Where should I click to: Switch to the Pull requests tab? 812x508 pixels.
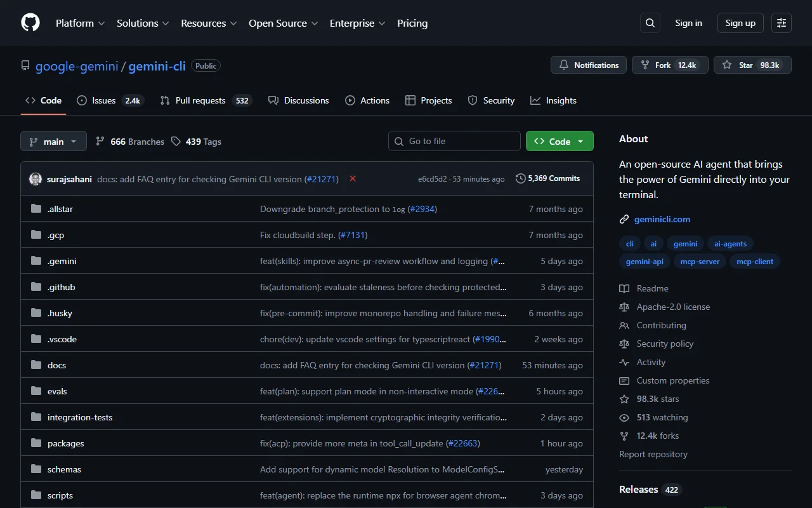pos(200,100)
